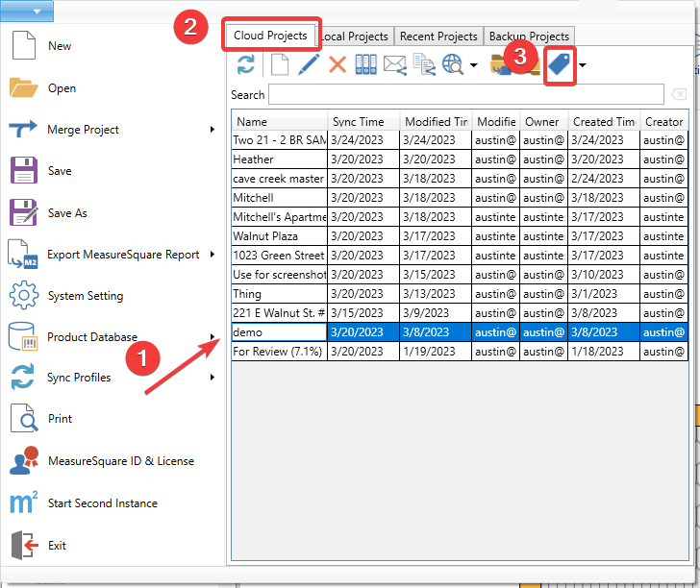Click the blue tag icon
Viewport: 700px width, 588px height.
tap(560, 64)
